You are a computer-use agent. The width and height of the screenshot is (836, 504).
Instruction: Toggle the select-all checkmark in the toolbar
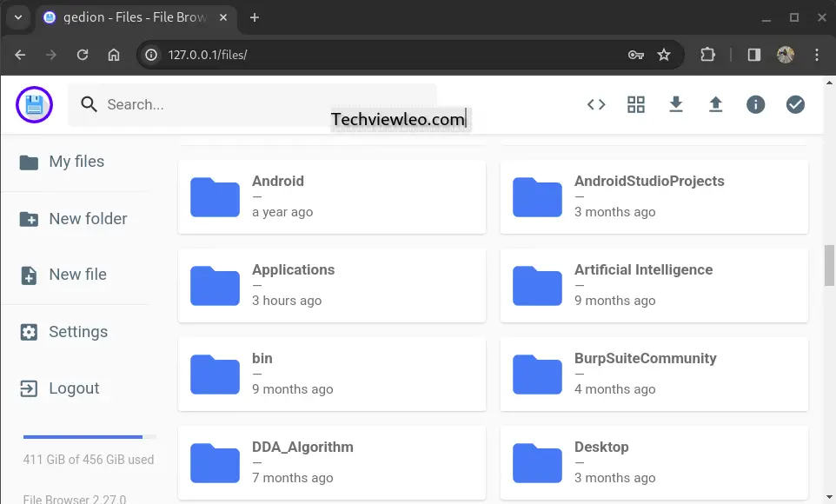pos(795,104)
